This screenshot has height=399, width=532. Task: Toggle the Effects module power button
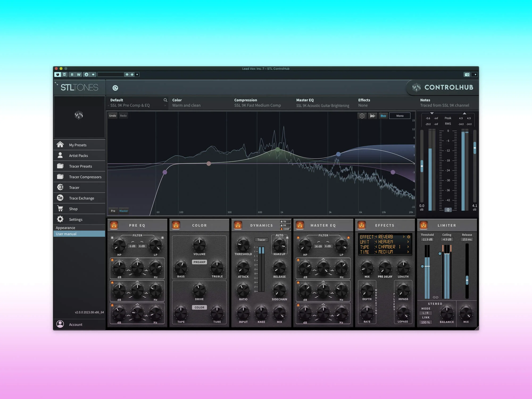(361, 225)
